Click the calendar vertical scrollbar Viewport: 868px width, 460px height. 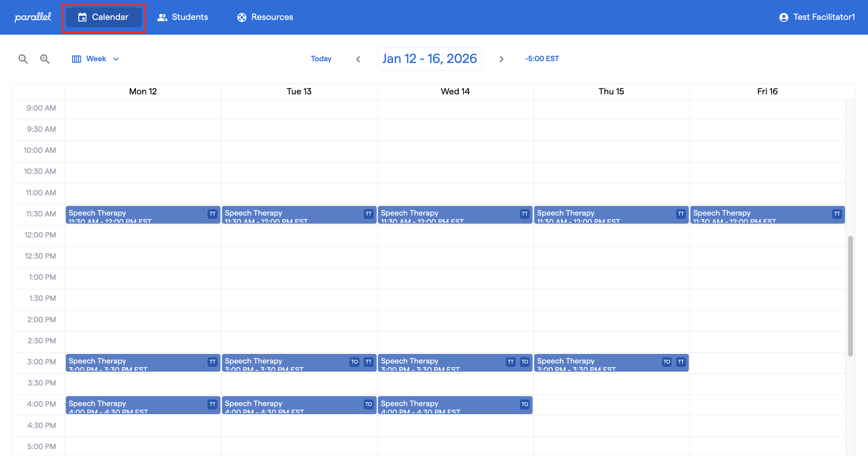pos(850,296)
